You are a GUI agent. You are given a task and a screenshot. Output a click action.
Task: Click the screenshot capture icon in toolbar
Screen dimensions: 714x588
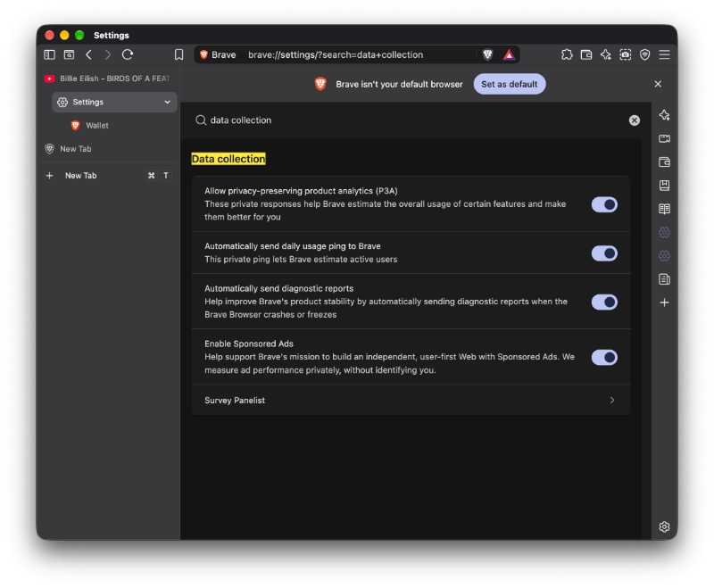point(626,54)
